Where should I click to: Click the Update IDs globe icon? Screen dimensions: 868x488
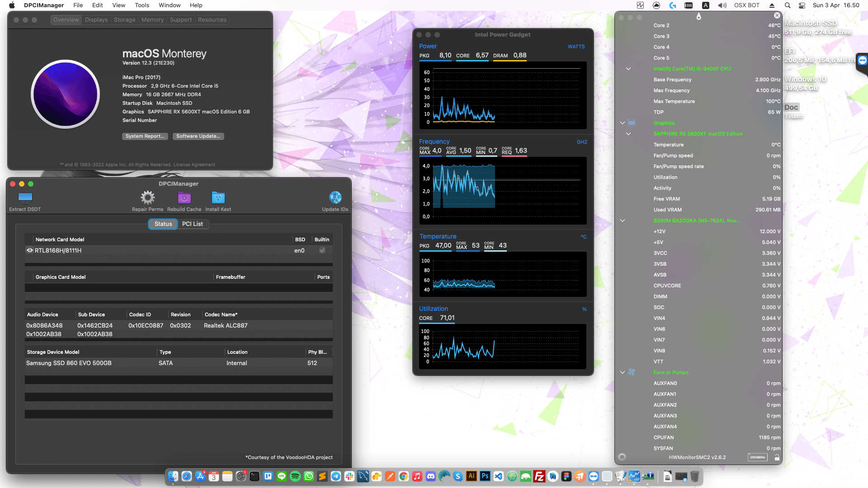(335, 197)
